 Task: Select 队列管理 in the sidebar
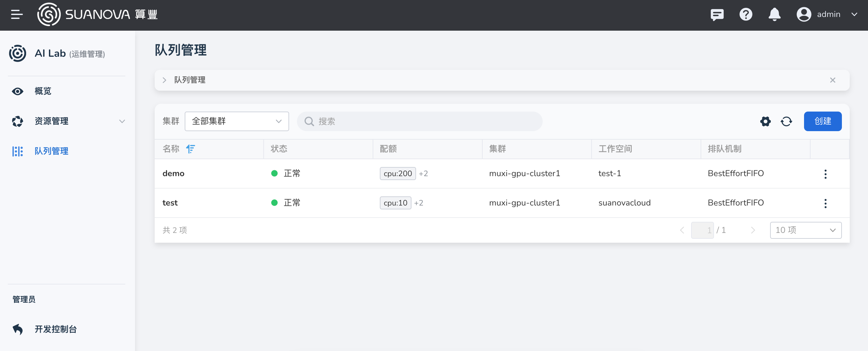coord(52,151)
